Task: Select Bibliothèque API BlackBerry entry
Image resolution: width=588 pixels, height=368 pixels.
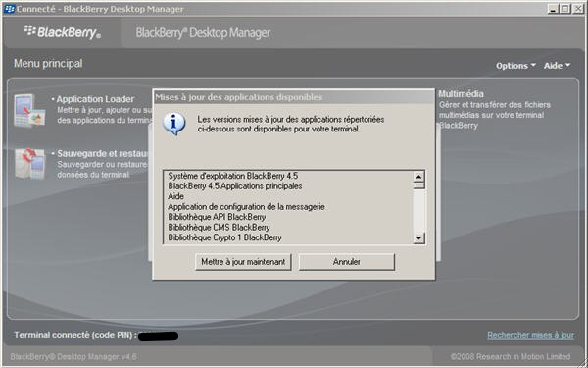Action: click(x=217, y=217)
